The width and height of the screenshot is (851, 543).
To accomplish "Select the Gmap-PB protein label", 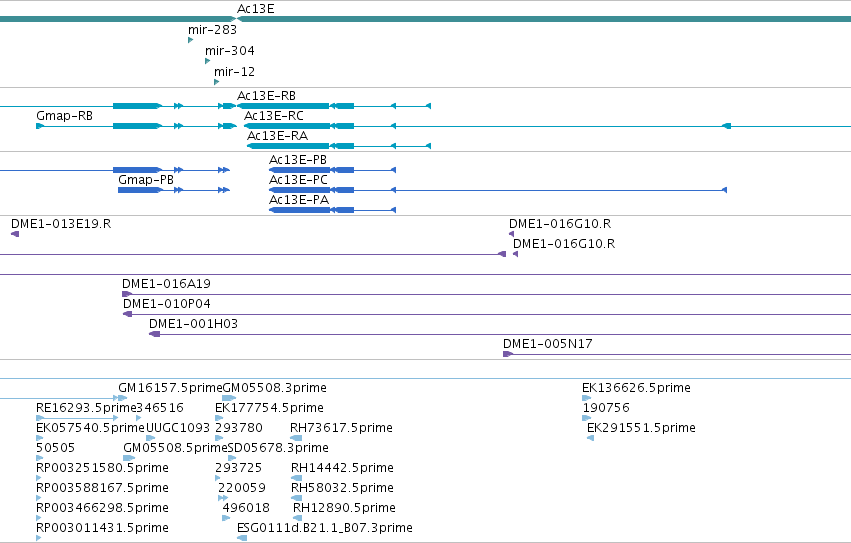I will [146, 180].
